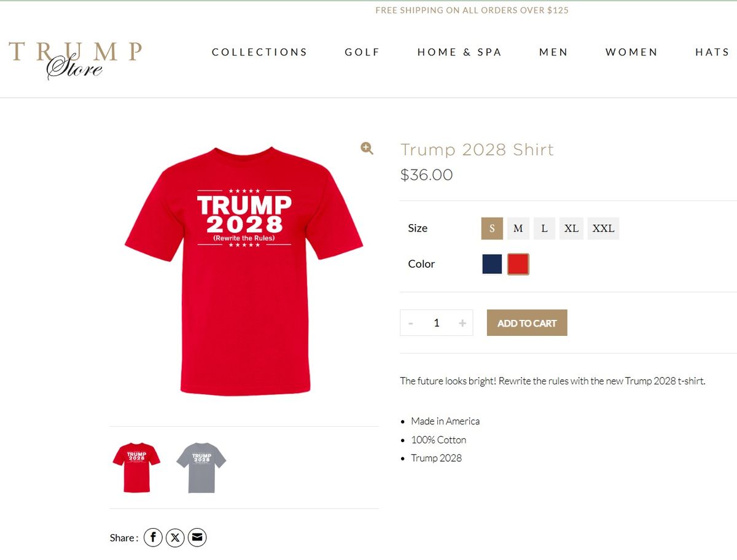Decrease quantity with minus button

pyautogui.click(x=411, y=323)
